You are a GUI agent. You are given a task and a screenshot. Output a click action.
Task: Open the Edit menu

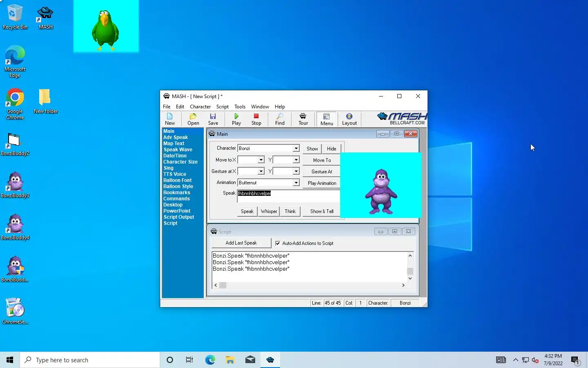pyautogui.click(x=180, y=107)
